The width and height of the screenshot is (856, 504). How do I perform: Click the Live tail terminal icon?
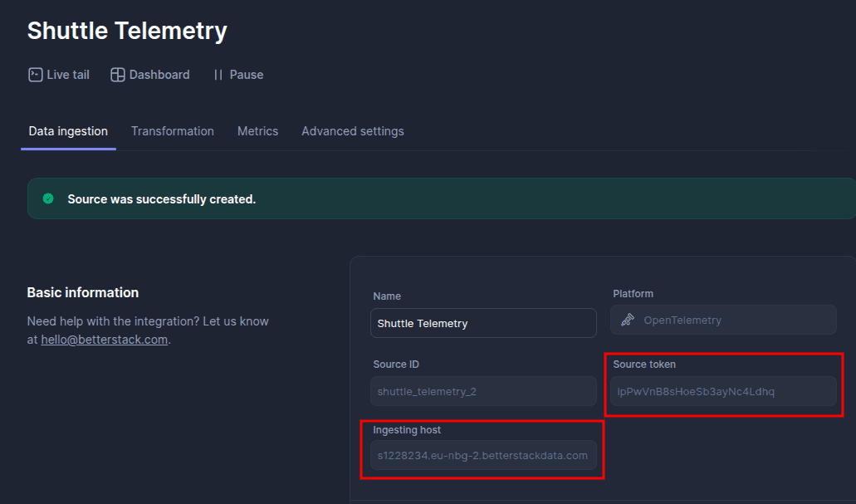click(35, 75)
